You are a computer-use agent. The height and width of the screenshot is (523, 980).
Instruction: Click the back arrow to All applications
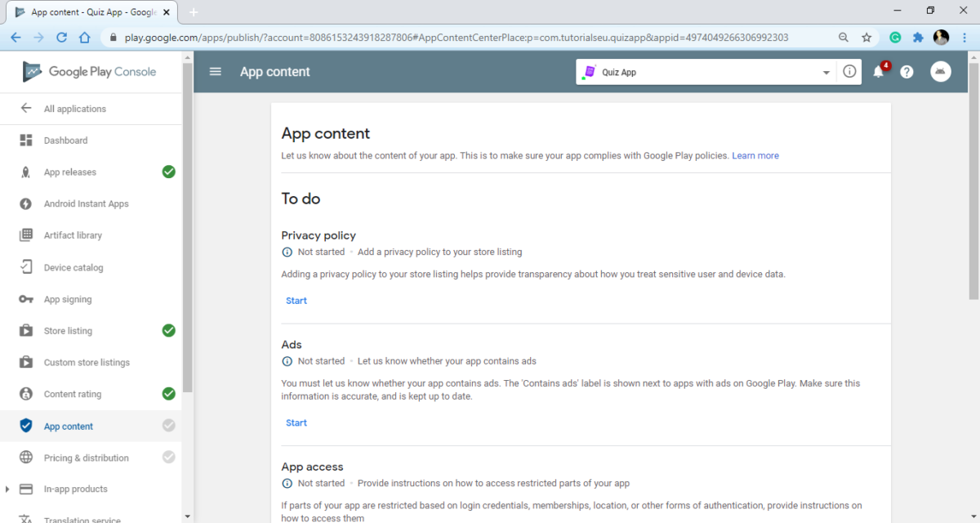pos(26,109)
